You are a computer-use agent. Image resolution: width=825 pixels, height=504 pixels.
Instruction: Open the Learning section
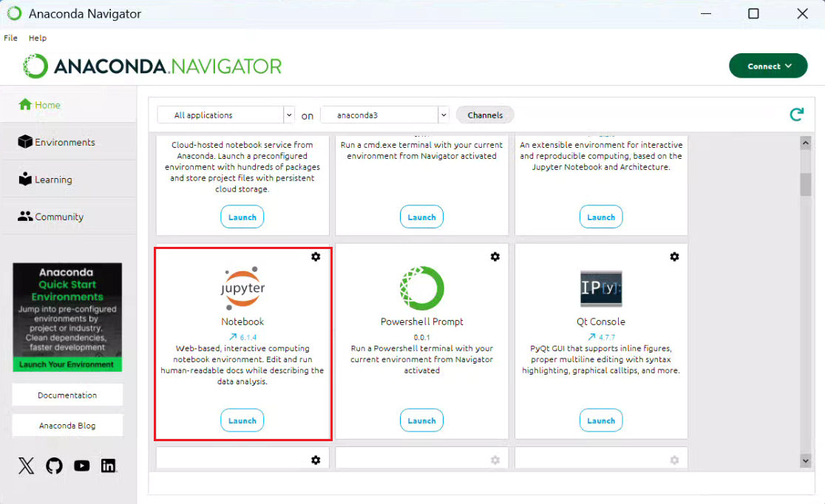point(69,180)
